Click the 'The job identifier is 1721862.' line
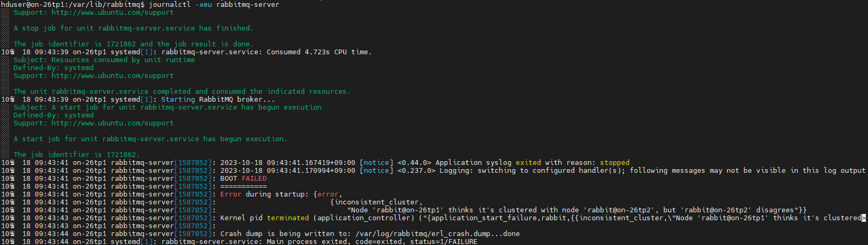Image resolution: width=868 pixels, height=245 pixels. pyautogui.click(x=76, y=154)
